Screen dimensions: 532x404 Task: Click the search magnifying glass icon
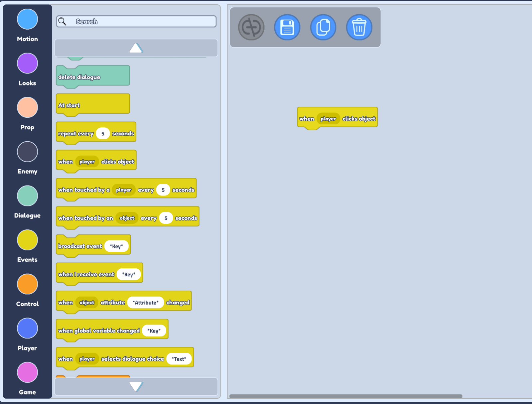click(x=62, y=22)
